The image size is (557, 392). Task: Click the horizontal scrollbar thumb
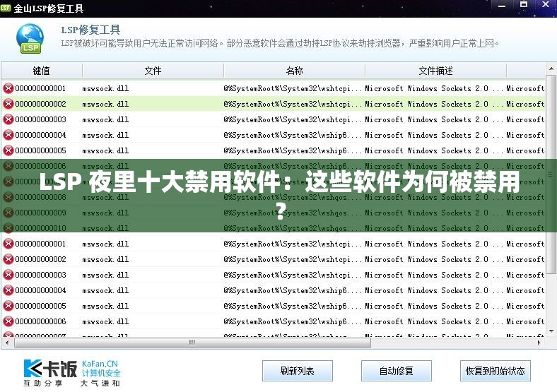pyautogui.click(x=192, y=343)
